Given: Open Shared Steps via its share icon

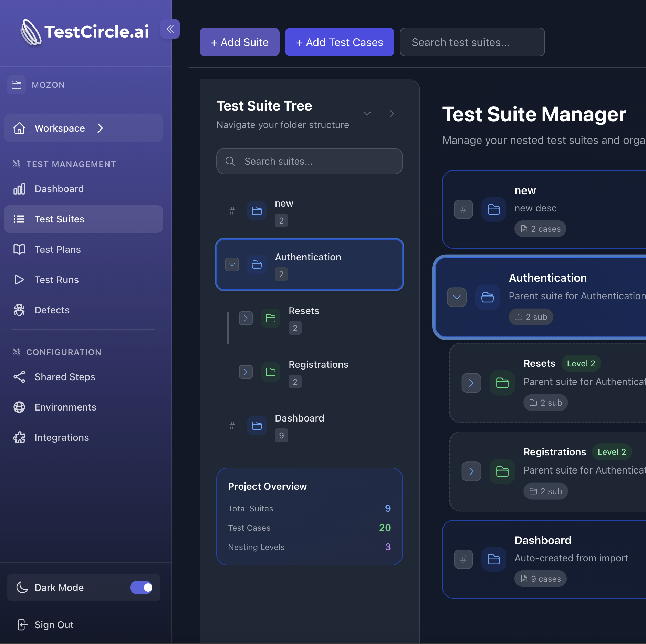Looking at the screenshot, I should (x=20, y=377).
